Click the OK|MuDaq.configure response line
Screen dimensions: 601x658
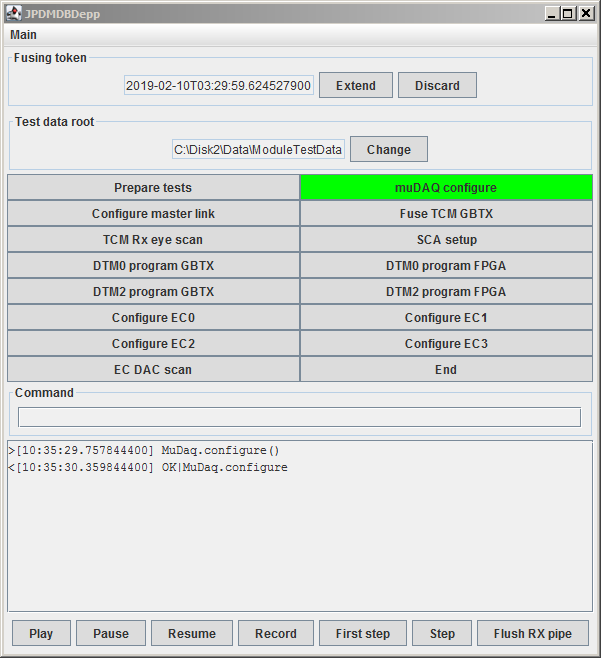(148, 467)
